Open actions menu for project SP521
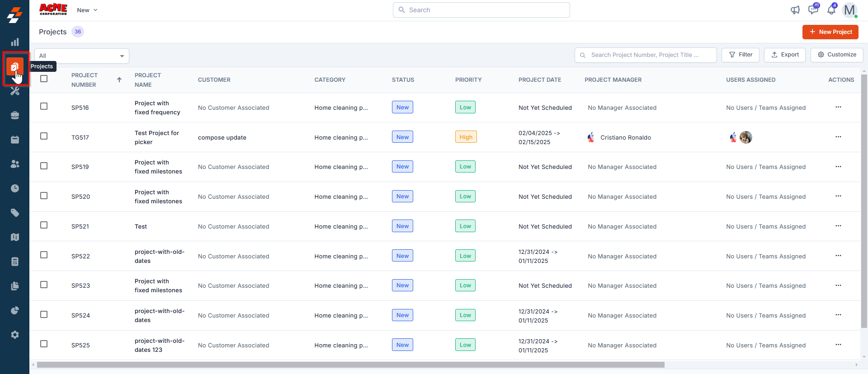Viewport: 868px width, 374px height. tap(838, 226)
